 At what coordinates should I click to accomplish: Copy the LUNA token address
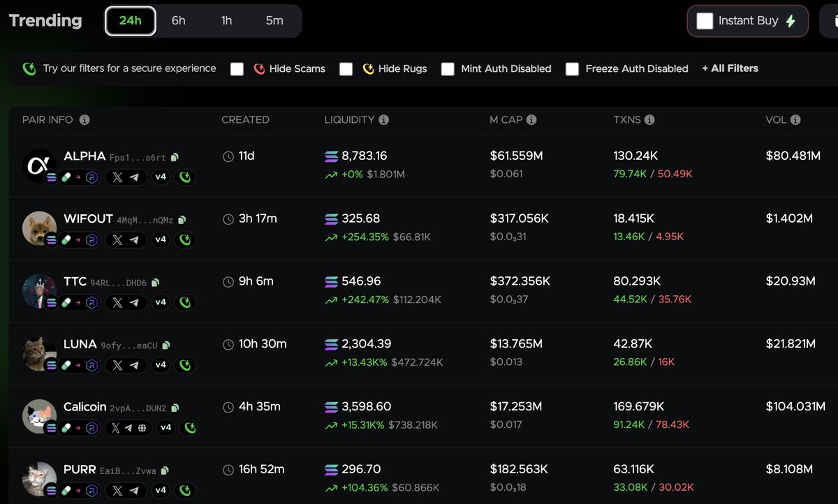point(166,346)
